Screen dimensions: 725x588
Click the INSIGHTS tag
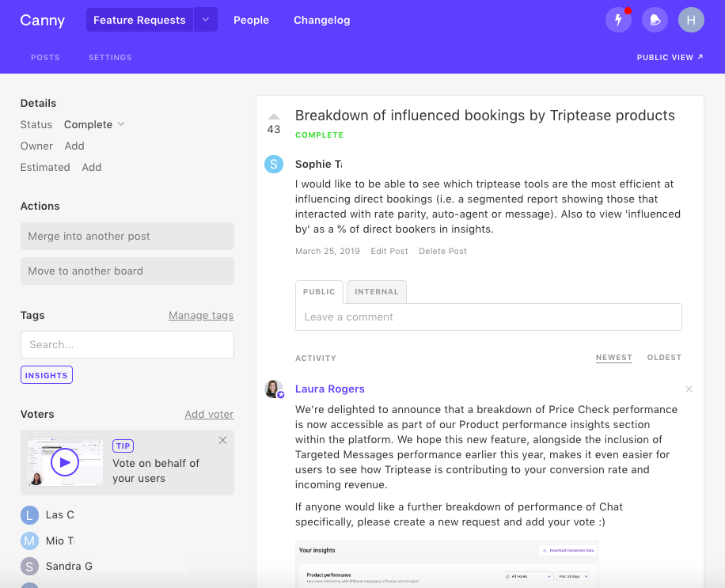pos(46,375)
